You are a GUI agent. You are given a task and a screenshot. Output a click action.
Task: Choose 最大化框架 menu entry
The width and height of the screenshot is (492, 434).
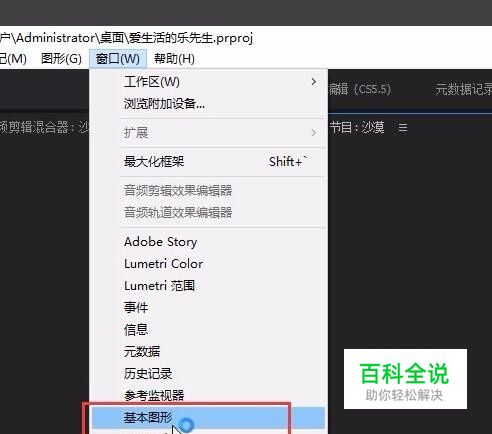click(209, 162)
